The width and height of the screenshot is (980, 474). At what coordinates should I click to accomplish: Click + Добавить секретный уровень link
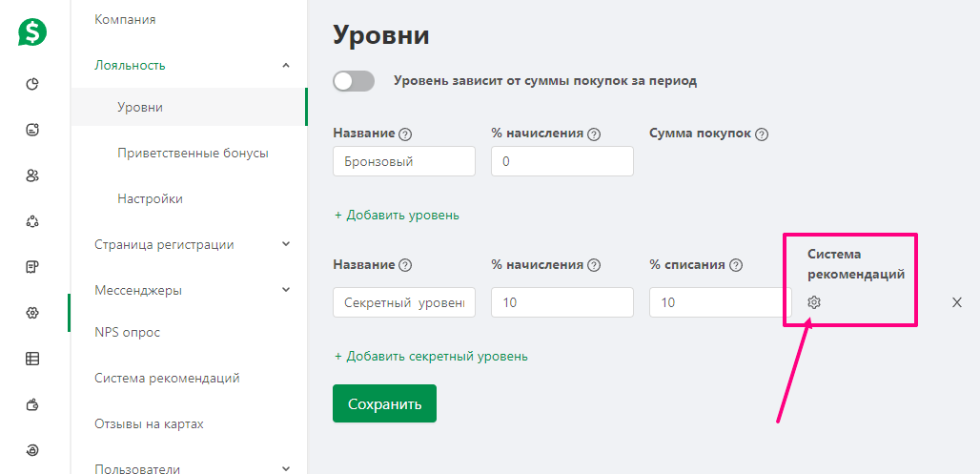click(x=431, y=357)
